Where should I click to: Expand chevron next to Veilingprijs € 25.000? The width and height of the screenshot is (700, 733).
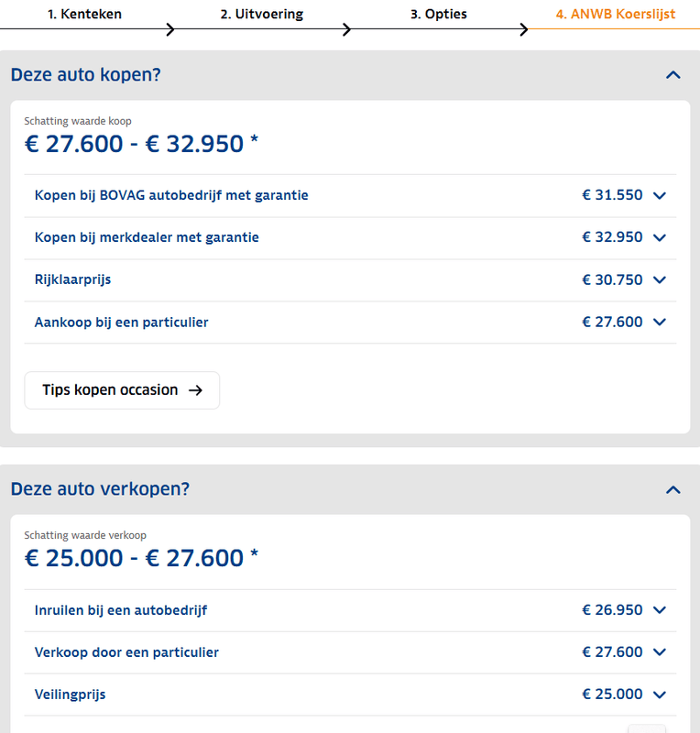point(660,695)
